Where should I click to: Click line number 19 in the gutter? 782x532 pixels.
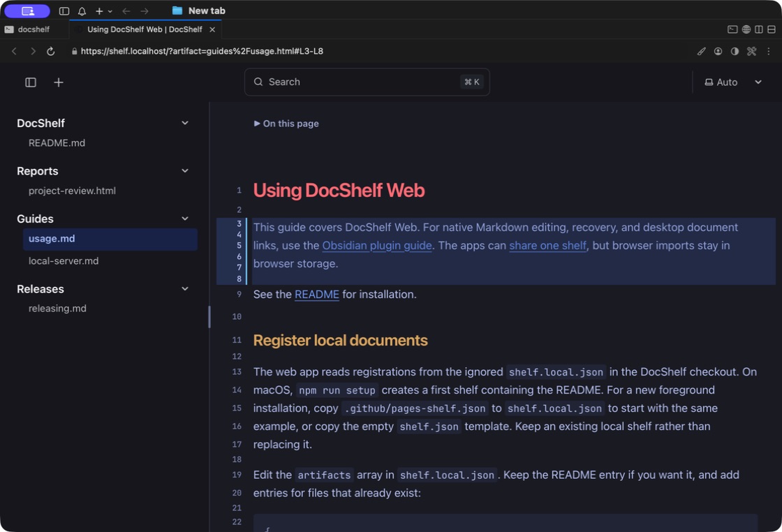[237, 475]
